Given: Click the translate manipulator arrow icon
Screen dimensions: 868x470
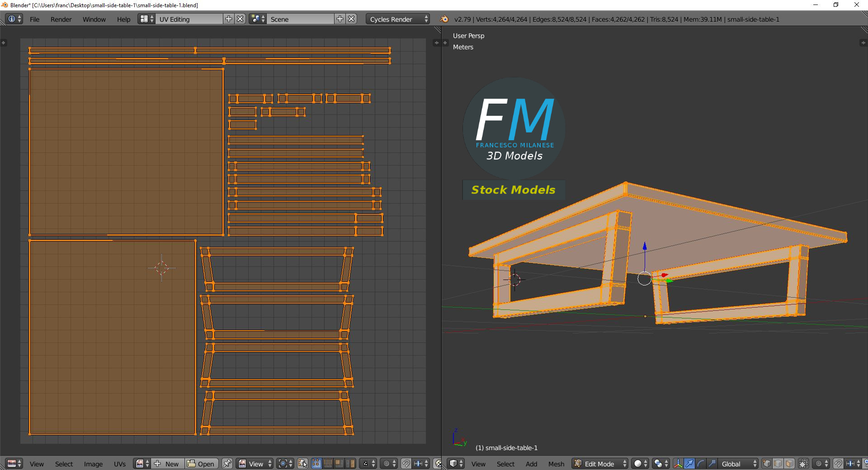Looking at the screenshot, I should tap(689, 464).
